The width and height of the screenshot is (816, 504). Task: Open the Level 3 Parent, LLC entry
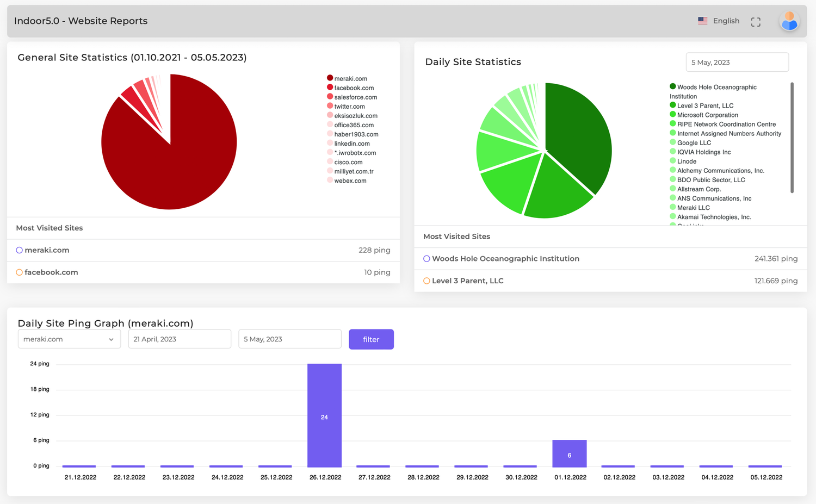point(467,281)
